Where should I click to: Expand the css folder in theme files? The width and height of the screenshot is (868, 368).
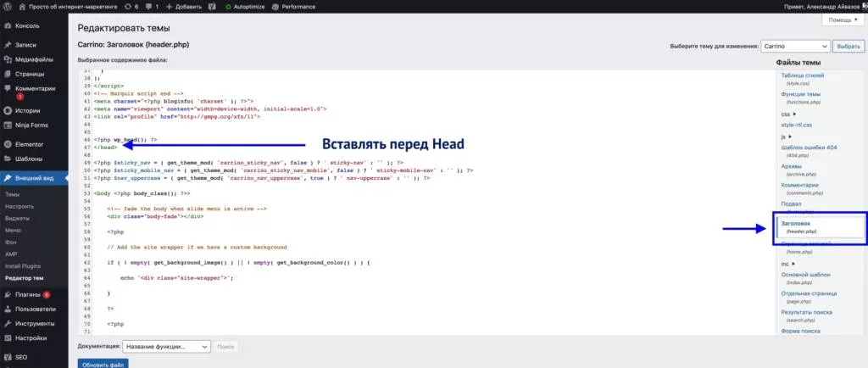(788, 114)
